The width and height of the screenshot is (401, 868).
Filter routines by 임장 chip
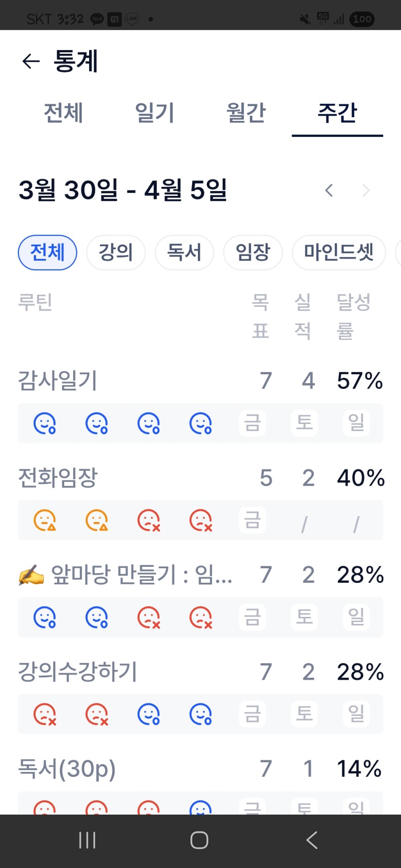point(253,252)
